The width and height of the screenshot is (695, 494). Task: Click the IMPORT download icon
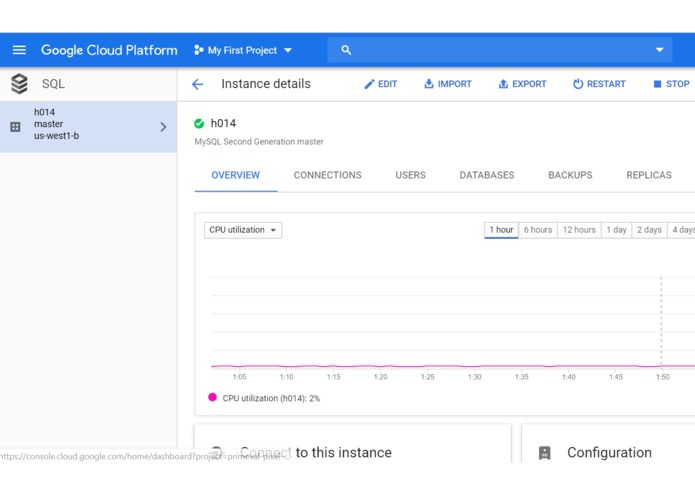429,84
